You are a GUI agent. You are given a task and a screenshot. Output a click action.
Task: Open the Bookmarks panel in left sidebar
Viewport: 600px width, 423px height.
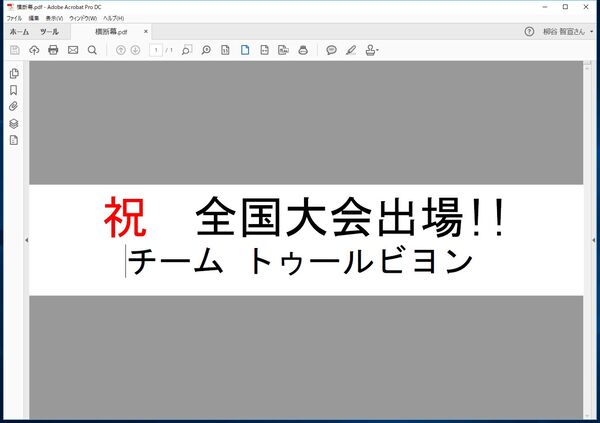point(14,90)
